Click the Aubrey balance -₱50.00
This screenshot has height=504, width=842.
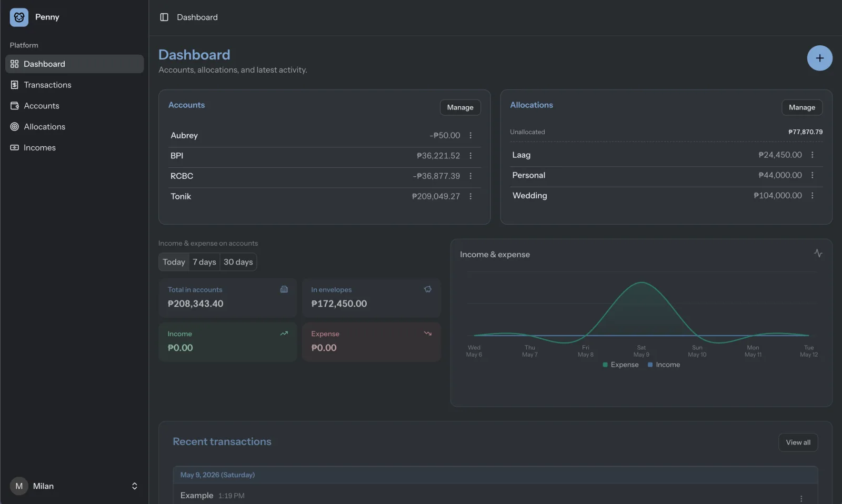point(445,135)
